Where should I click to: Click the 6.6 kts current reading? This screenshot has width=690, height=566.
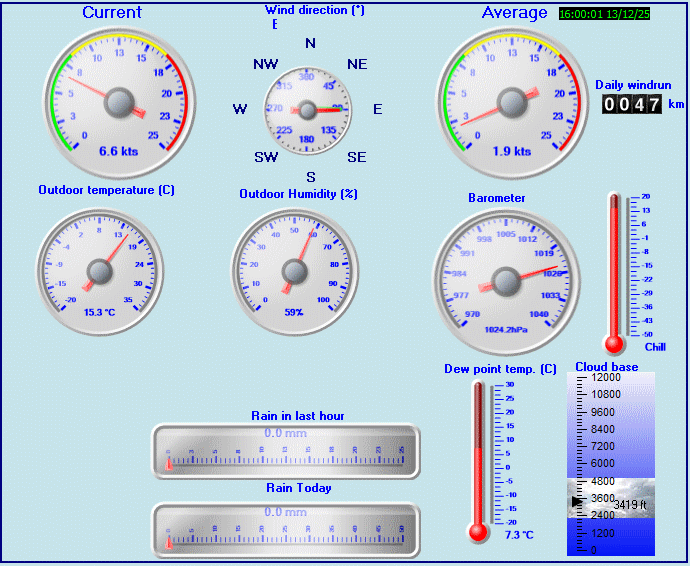[x=119, y=152]
